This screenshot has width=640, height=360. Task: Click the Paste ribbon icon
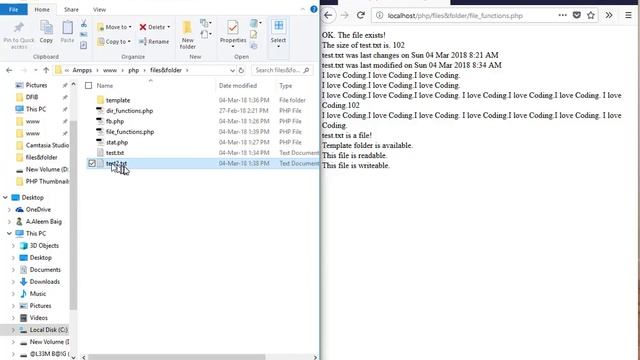coord(67,27)
